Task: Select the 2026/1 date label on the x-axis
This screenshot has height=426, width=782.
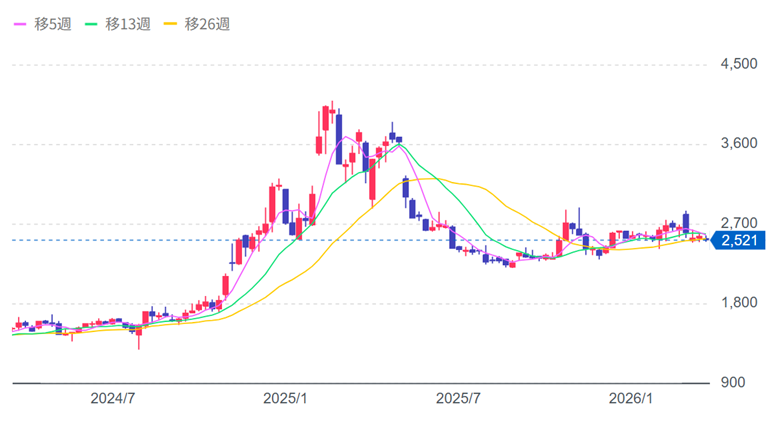Action: coord(633,398)
